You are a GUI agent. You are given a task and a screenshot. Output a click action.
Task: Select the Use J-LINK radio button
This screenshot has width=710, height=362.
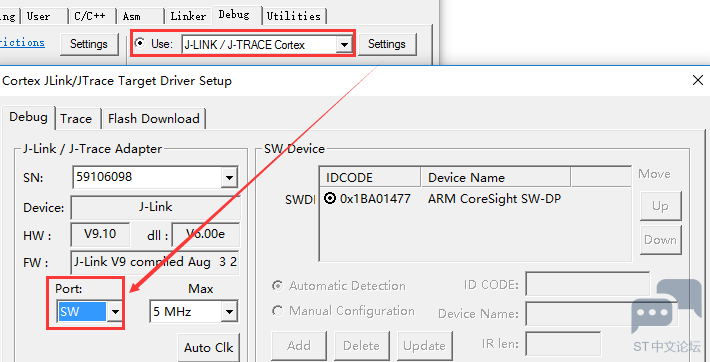(140, 43)
